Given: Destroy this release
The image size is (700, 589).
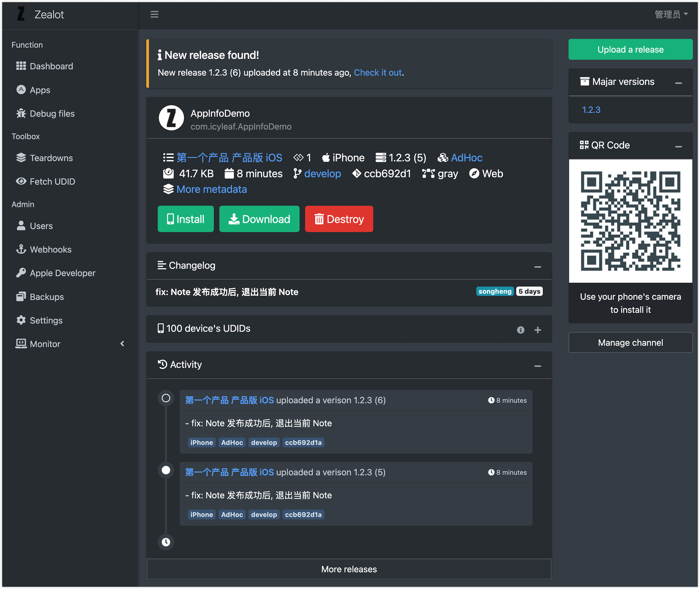Looking at the screenshot, I should 339,219.
